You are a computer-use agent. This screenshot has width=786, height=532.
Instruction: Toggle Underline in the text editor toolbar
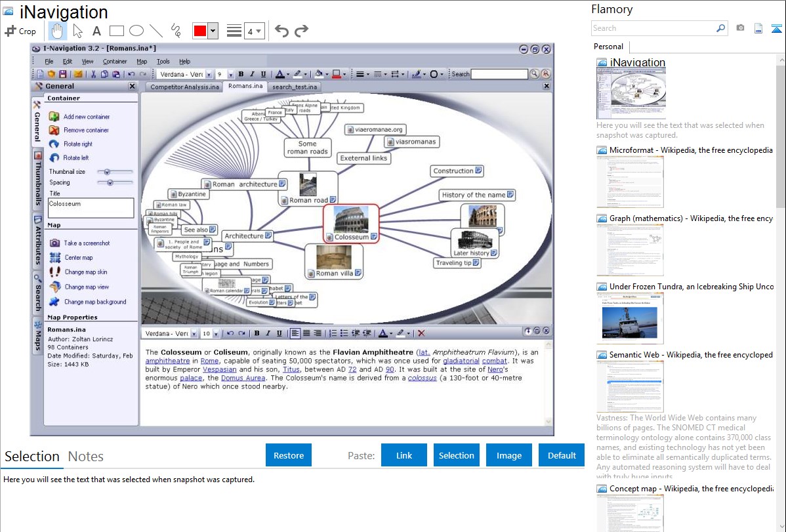[x=279, y=333]
